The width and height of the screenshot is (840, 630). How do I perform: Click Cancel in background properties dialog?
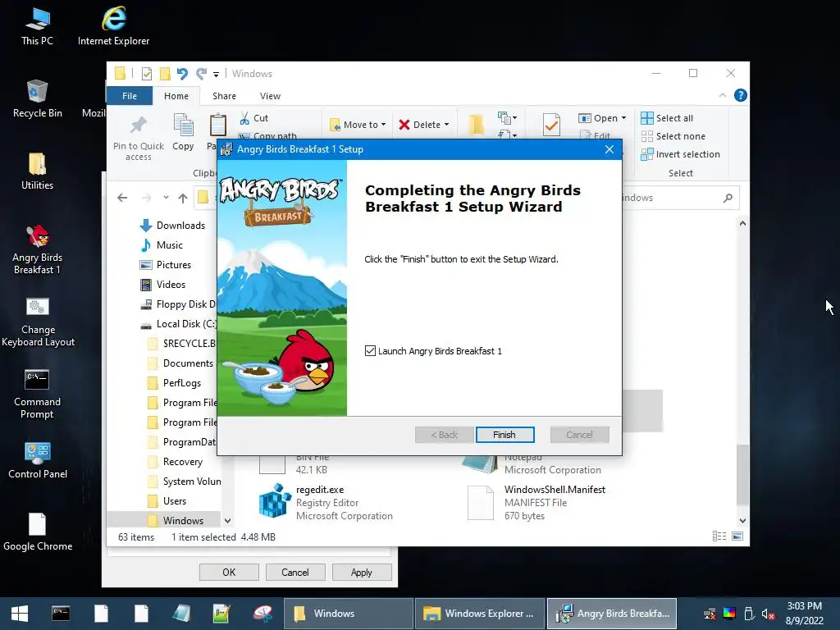[x=295, y=572]
